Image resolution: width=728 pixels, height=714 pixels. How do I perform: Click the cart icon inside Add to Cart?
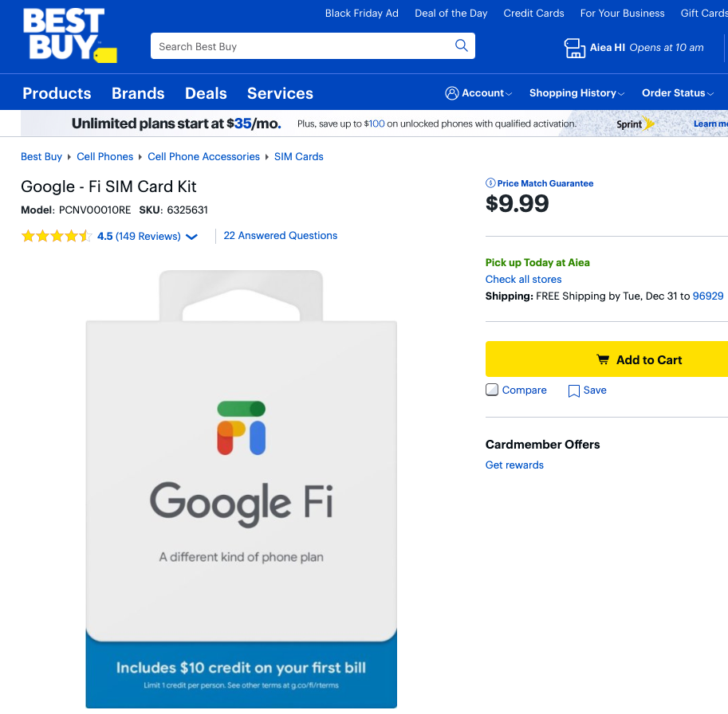pyautogui.click(x=604, y=359)
